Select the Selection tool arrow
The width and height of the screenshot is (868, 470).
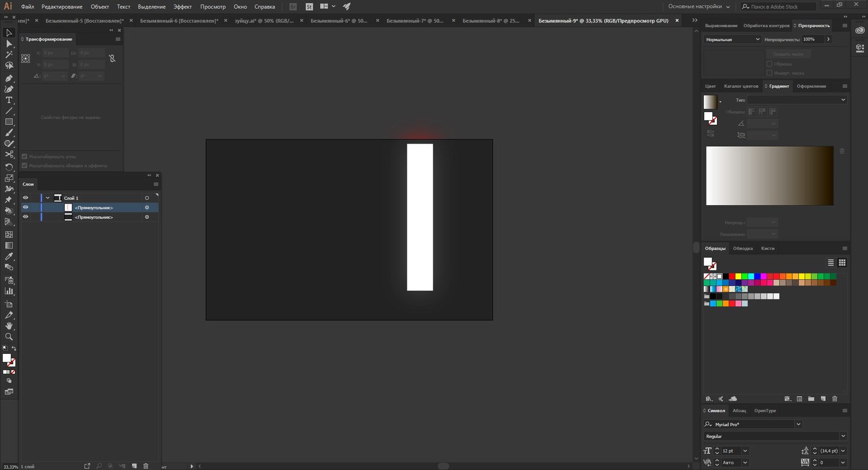9,33
